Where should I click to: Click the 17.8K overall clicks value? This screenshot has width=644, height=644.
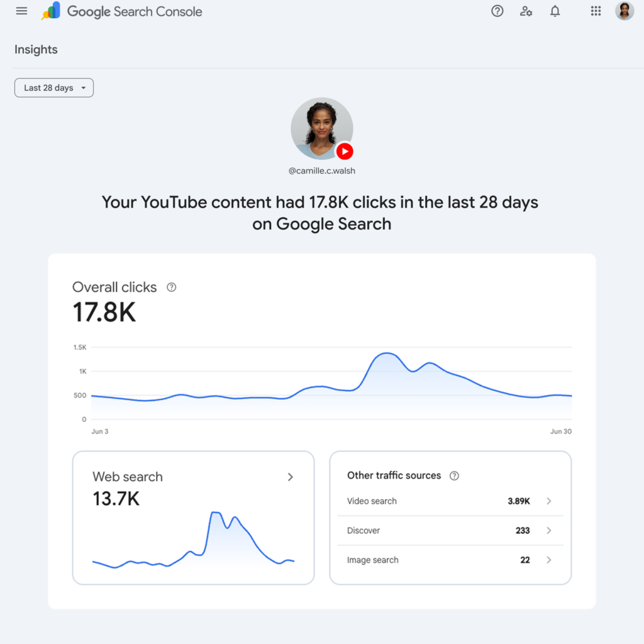(104, 313)
